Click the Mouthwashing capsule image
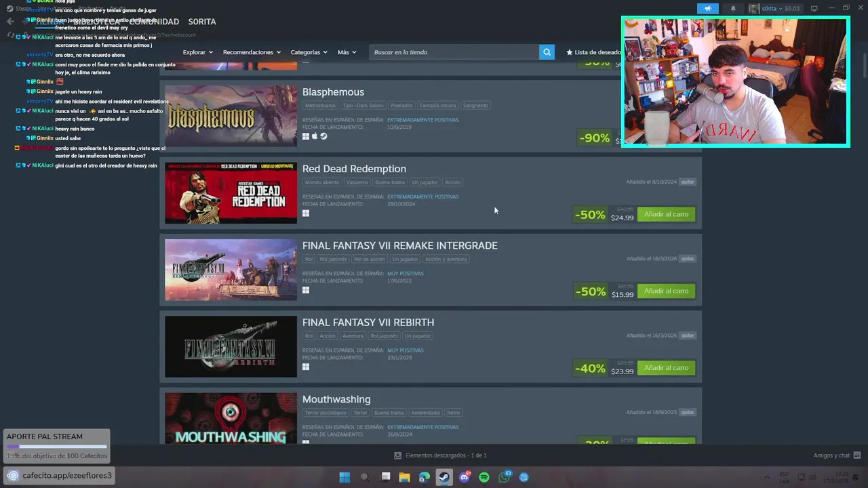868x488 pixels. point(231,418)
